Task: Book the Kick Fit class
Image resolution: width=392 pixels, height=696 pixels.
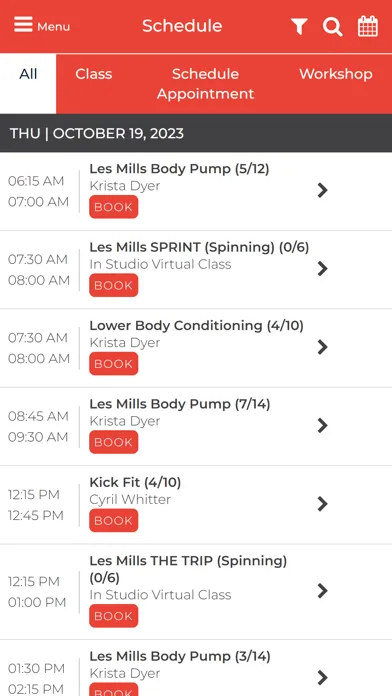Action: point(114,520)
